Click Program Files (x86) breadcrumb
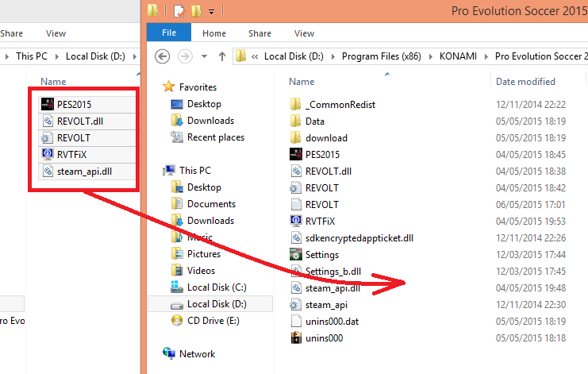The width and height of the screenshot is (588, 374). 382,56
